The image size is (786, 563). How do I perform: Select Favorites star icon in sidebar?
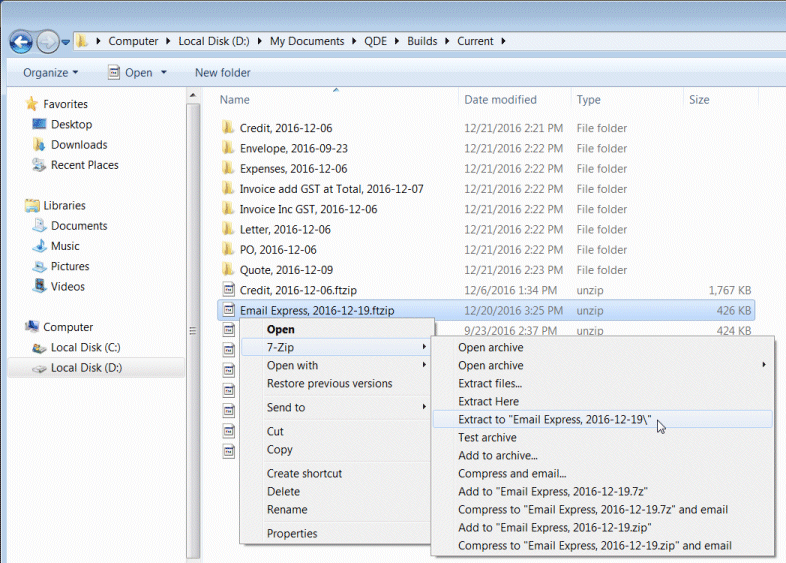point(32,104)
